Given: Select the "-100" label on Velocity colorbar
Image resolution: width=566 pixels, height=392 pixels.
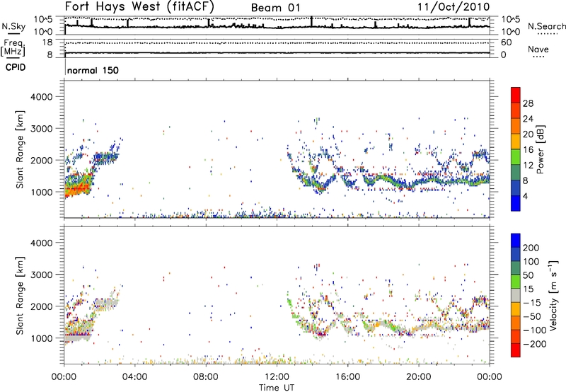Looking at the screenshot, I should [534, 330].
